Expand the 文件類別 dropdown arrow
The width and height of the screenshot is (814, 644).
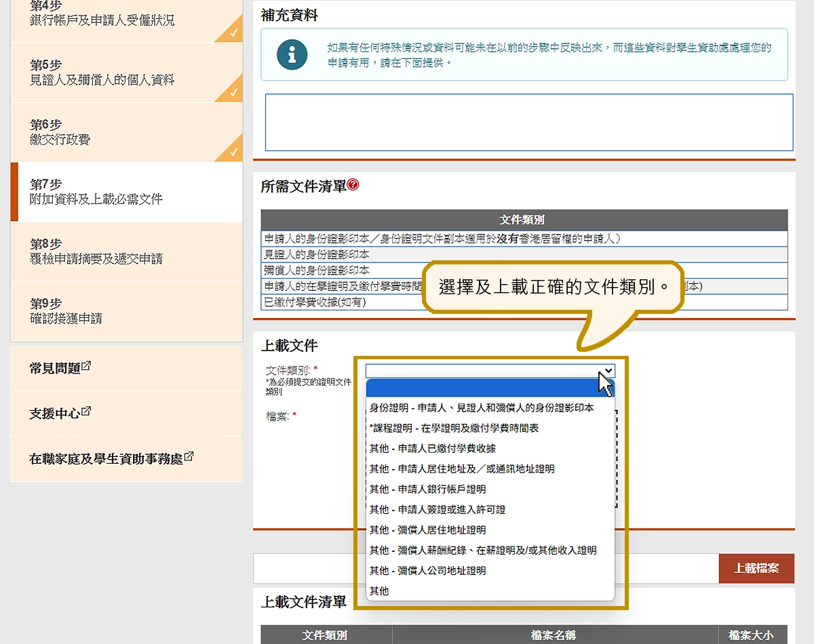(x=608, y=371)
